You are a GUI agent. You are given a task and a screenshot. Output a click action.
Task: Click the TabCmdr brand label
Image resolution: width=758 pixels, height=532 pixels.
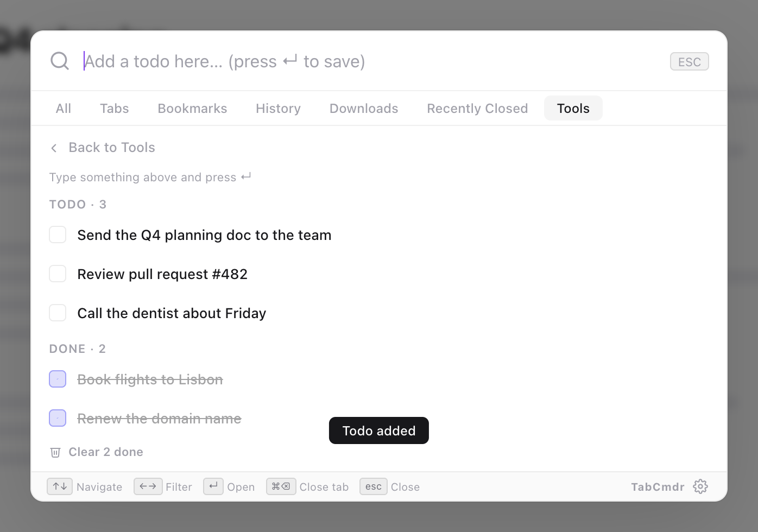(658, 487)
